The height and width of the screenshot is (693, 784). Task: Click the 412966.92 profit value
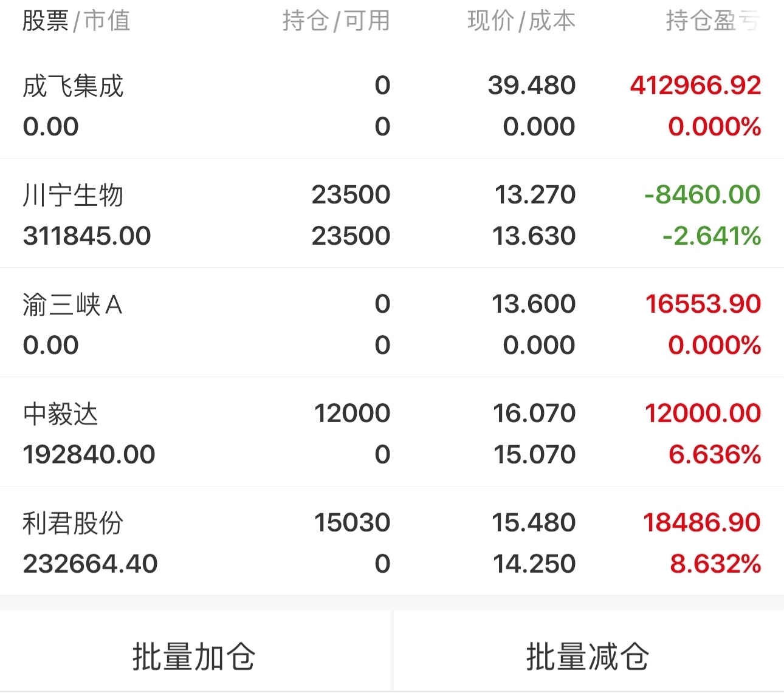pyautogui.click(x=695, y=86)
